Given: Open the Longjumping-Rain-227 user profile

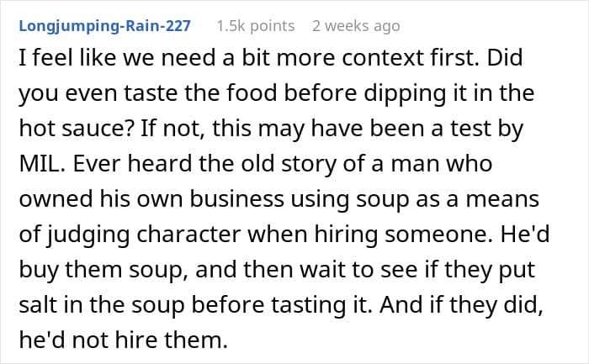Looking at the screenshot, I should tap(104, 26).
